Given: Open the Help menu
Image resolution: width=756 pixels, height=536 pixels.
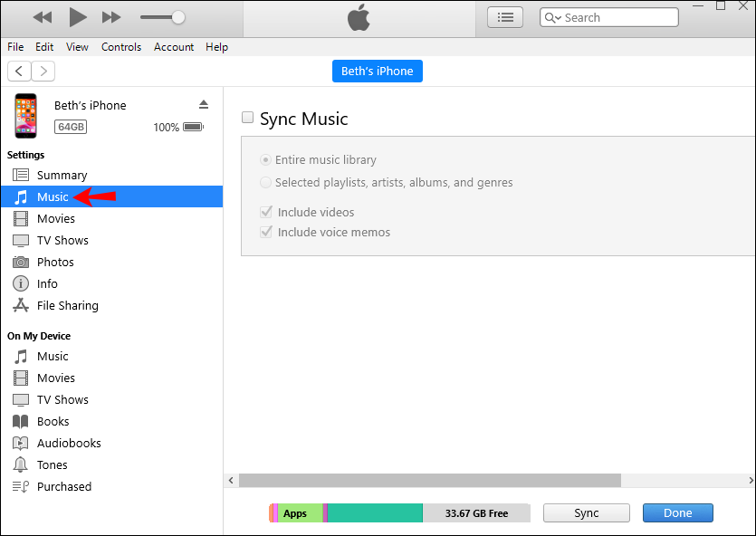Looking at the screenshot, I should [x=216, y=47].
